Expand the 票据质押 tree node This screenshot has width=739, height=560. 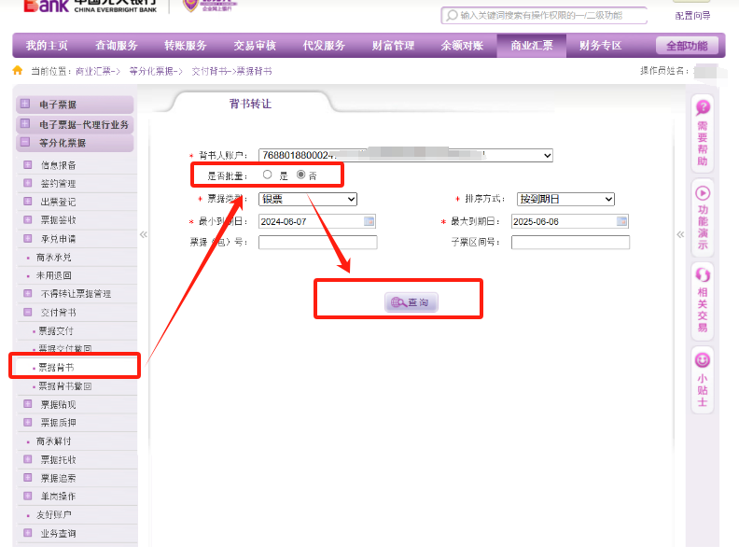coord(27,423)
